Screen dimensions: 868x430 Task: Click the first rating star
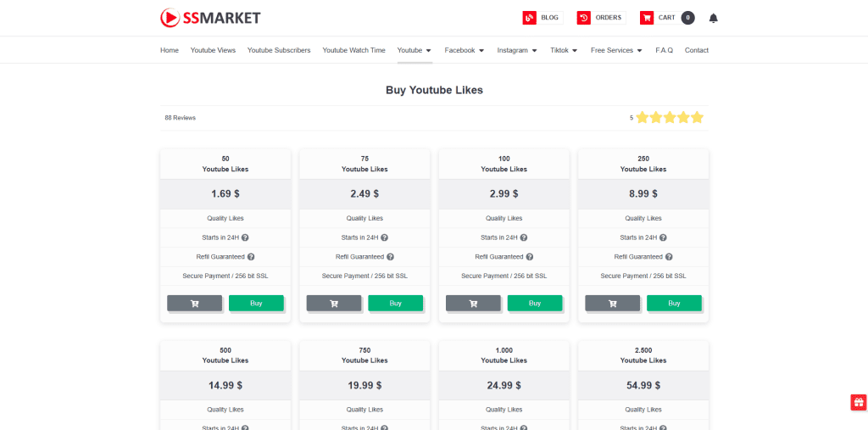(x=643, y=118)
